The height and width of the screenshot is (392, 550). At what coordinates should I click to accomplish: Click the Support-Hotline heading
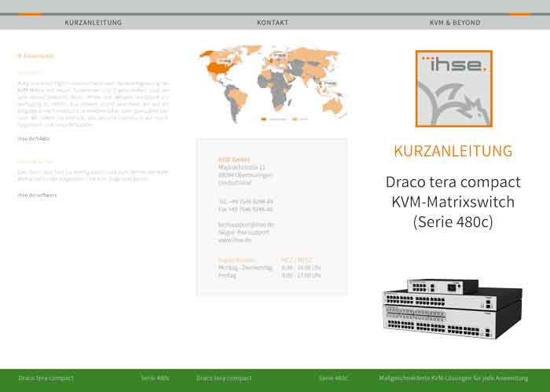[236, 259]
